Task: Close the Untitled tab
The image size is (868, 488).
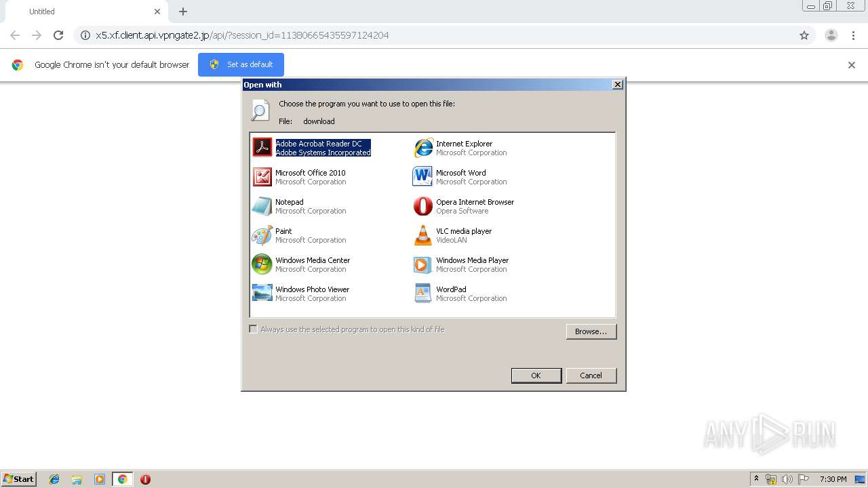Action: [157, 12]
